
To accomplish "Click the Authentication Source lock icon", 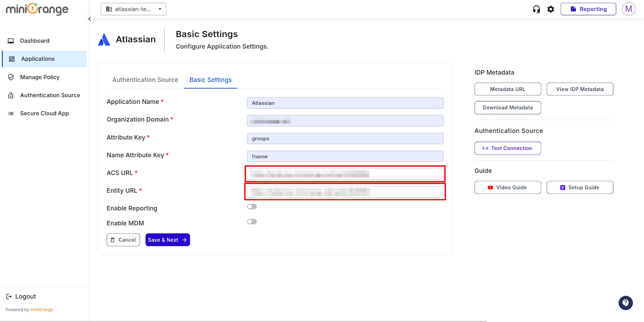I will [11, 95].
